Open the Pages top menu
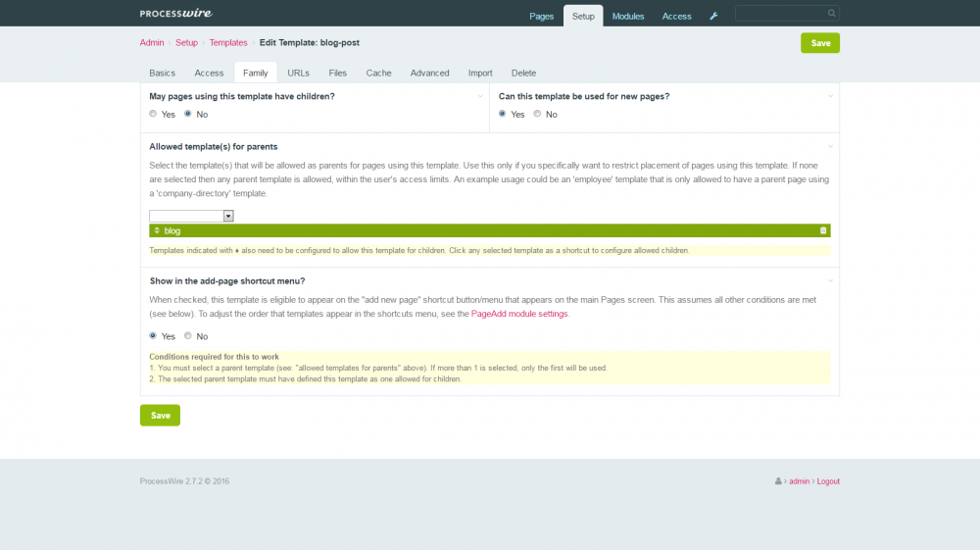 click(x=541, y=17)
